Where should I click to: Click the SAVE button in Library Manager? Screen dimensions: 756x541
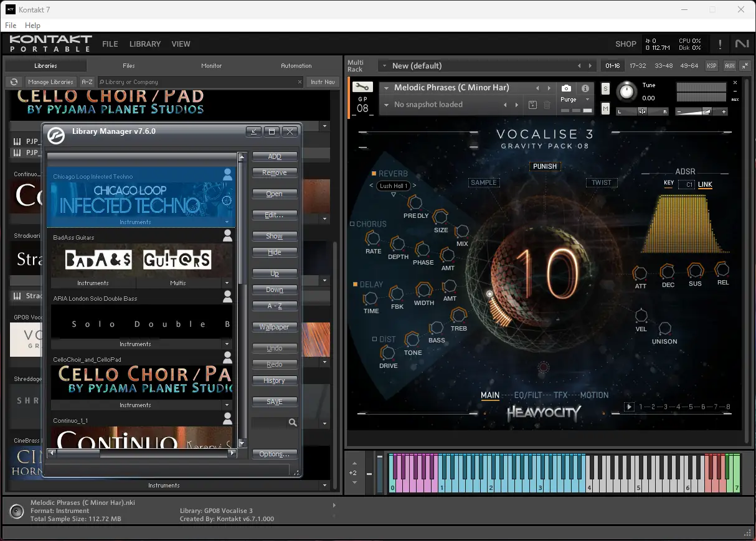pos(275,402)
